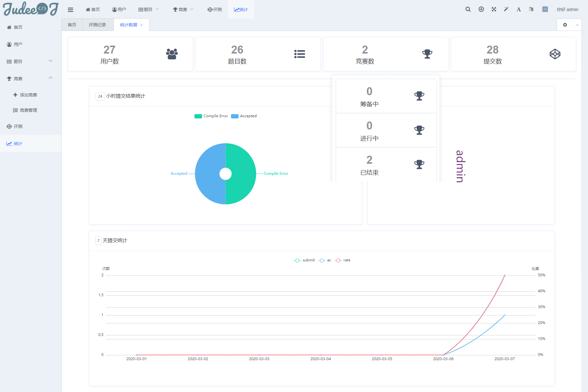Open 评测 in the top navigation
This screenshot has width=588, height=392.
(215, 9)
